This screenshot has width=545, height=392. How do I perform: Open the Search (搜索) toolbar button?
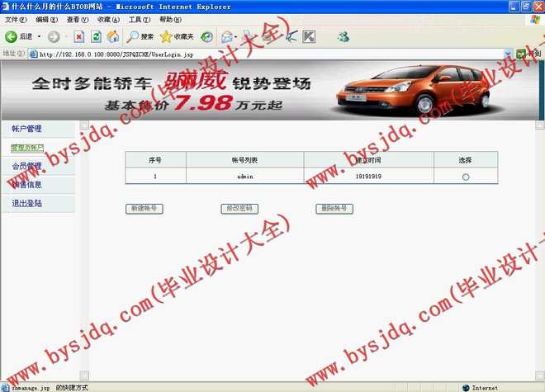140,36
